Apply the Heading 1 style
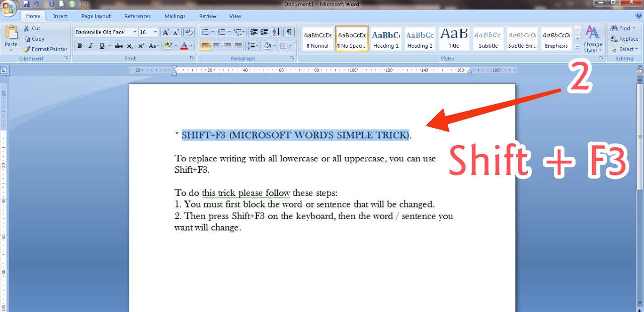The height and width of the screenshot is (312, 644). (x=386, y=39)
